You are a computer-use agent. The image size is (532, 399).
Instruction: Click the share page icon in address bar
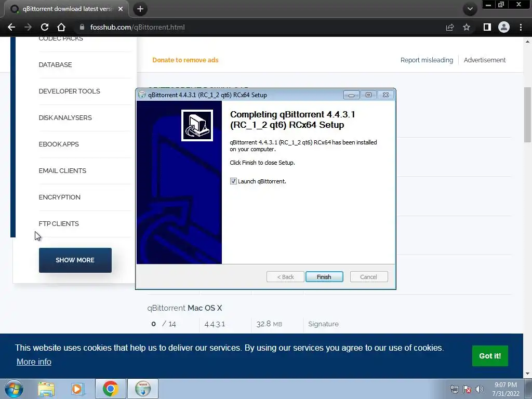click(450, 27)
